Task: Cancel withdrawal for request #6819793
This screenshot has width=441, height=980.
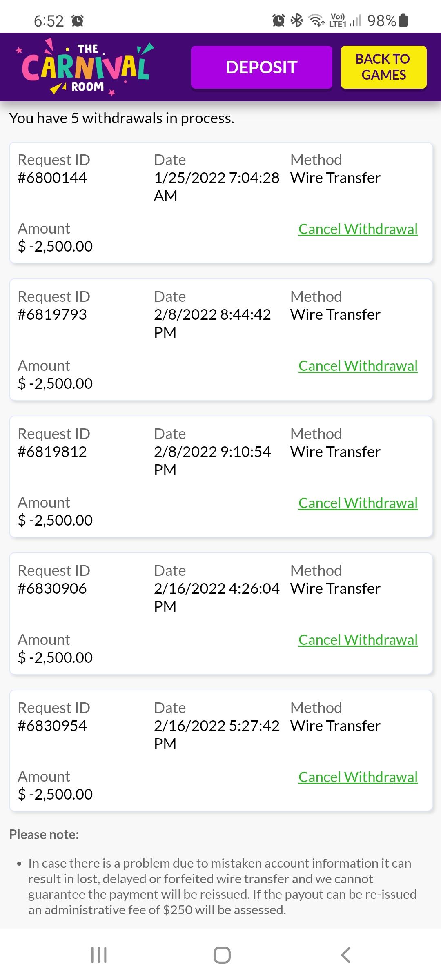Action: pyautogui.click(x=358, y=366)
